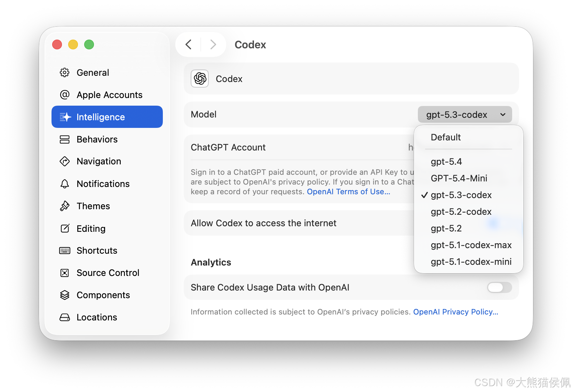This screenshot has width=572, height=392.
Task: Click the Navigation diamond arrow icon
Action: coord(65,161)
